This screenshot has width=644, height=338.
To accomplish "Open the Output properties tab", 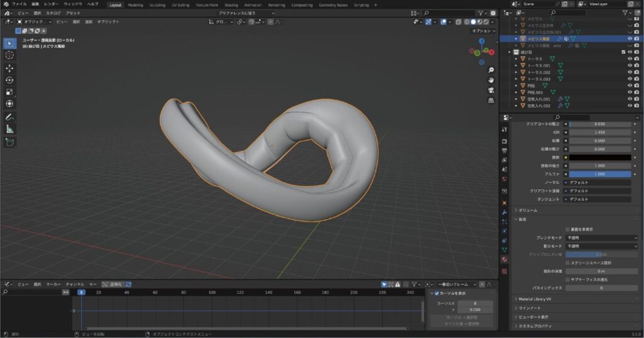I will pos(504,151).
